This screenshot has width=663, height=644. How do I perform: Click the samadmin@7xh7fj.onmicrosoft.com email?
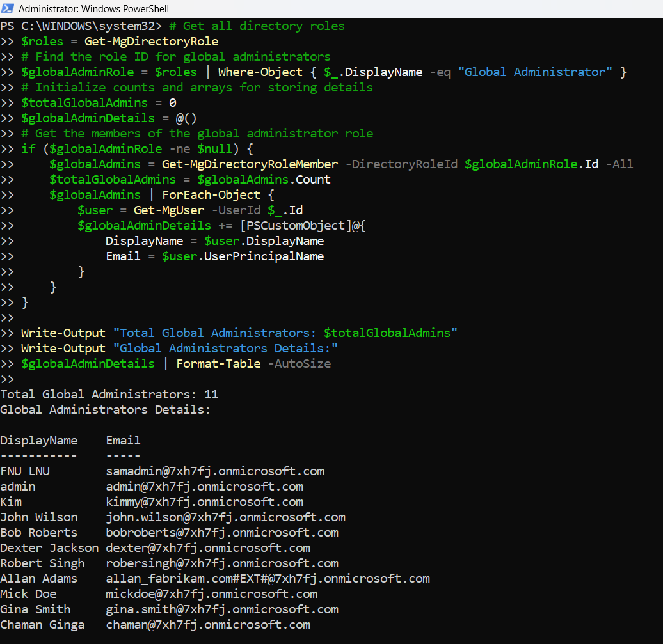215,471
